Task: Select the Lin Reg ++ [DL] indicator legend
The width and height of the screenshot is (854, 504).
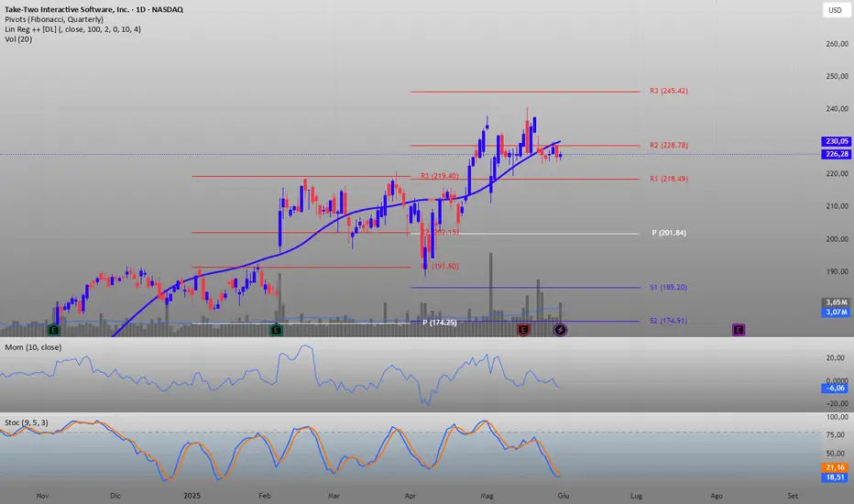Action: (x=73, y=29)
